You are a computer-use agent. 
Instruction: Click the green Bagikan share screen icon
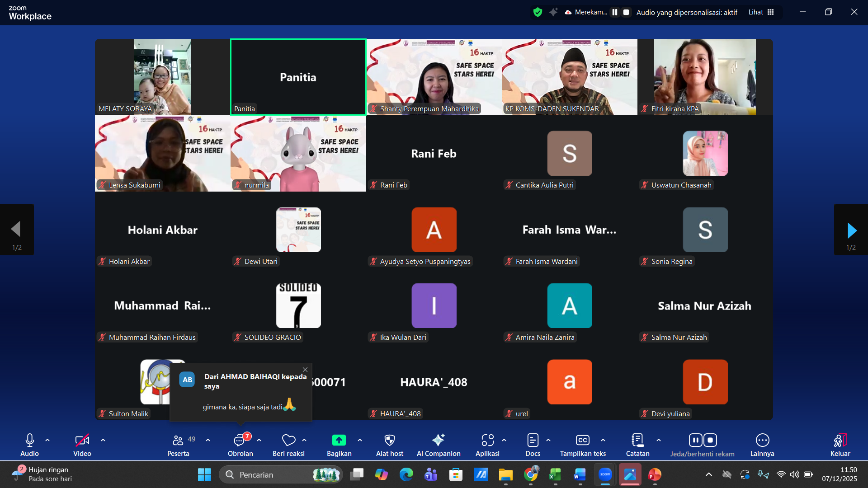[x=339, y=440]
